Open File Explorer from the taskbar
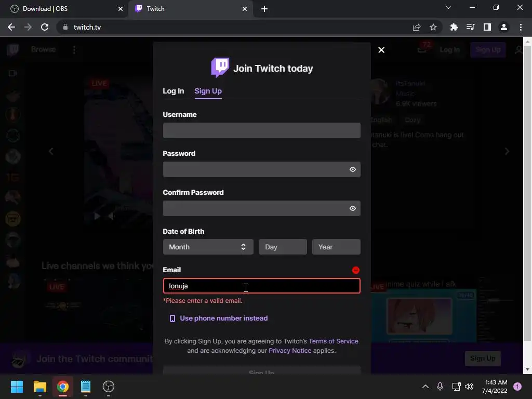The width and height of the screenshot is (532, 399). tap(39, 387)
